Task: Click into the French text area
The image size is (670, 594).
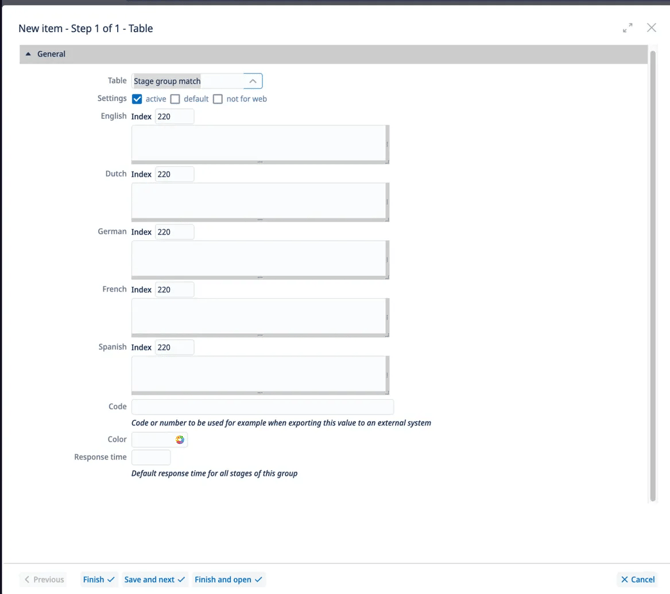Action: coord(259,317)
